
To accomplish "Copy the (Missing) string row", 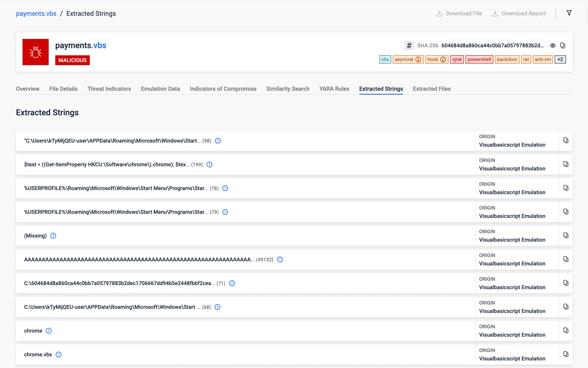I will pyautogui.click(x=566, y=235).
